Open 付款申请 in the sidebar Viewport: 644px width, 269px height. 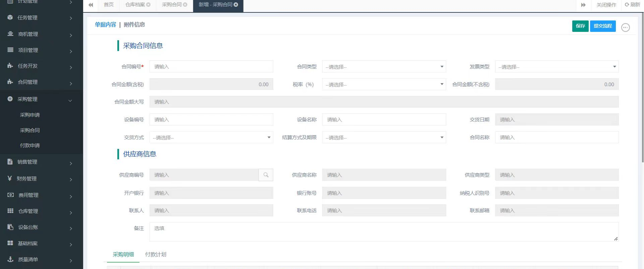click(x=30, y=145)
